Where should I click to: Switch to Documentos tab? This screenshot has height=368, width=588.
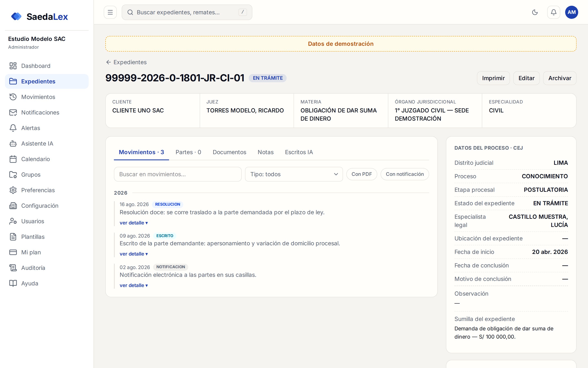229,152
